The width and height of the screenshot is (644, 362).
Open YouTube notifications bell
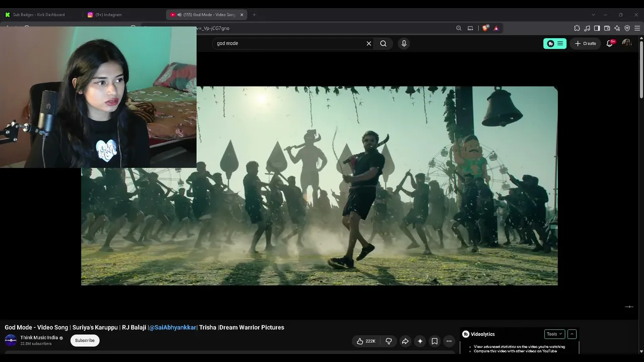tap(610, 43)
